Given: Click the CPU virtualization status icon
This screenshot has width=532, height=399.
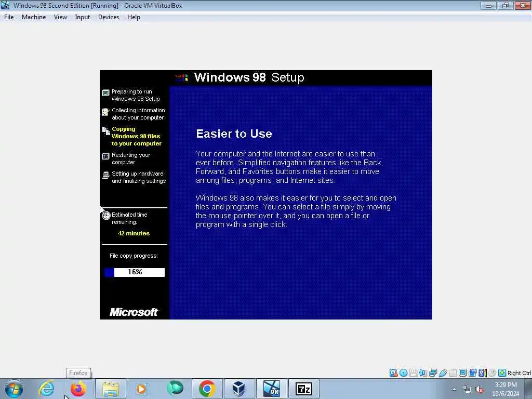Looking at the screenshot, I should click(x=483, y=373).
